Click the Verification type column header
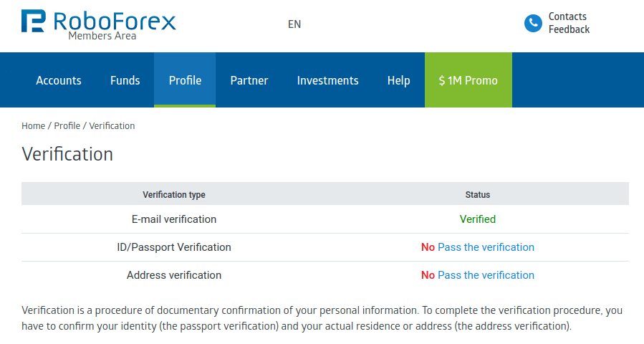This screenshot has height=344, width=644. 174,194
